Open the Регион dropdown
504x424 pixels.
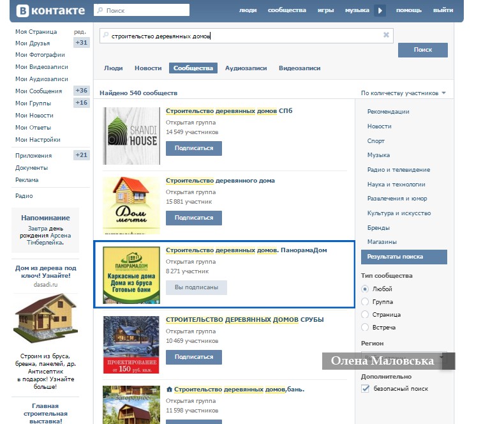point(404,357)
